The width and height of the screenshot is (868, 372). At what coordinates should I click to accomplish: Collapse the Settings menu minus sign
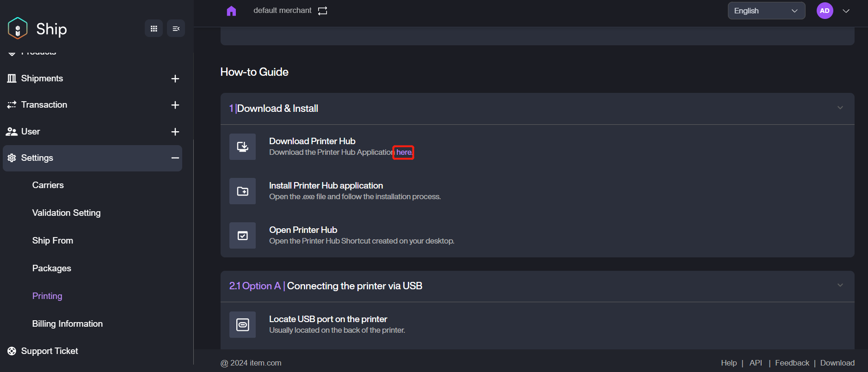pos(175,158)
